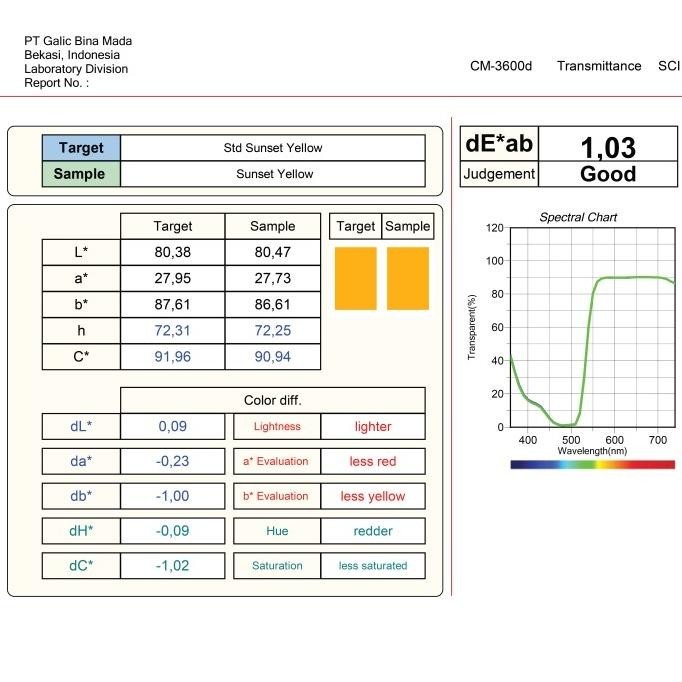The width and height of the screenshot is (682, 682).
Task: Click the Good judgement result
Action: point(608,174)
